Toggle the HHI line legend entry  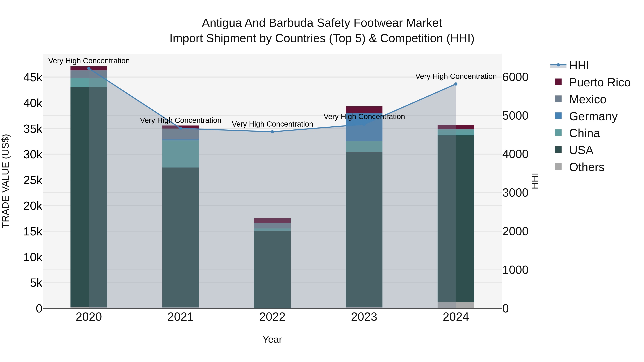[x=570, y=65]
